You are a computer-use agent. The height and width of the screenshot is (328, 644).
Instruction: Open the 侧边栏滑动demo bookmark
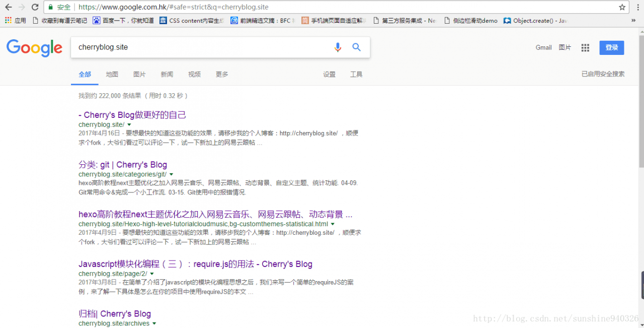(470, 21)
